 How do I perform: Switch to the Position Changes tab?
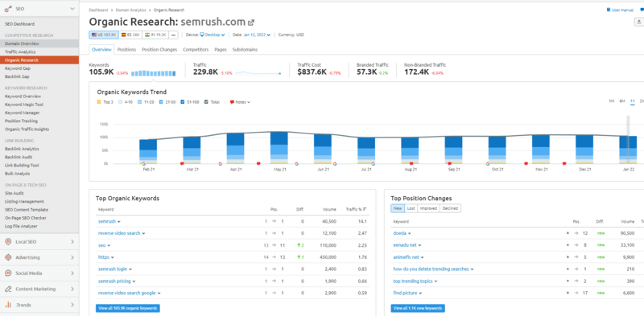click(x=159, y=50)
